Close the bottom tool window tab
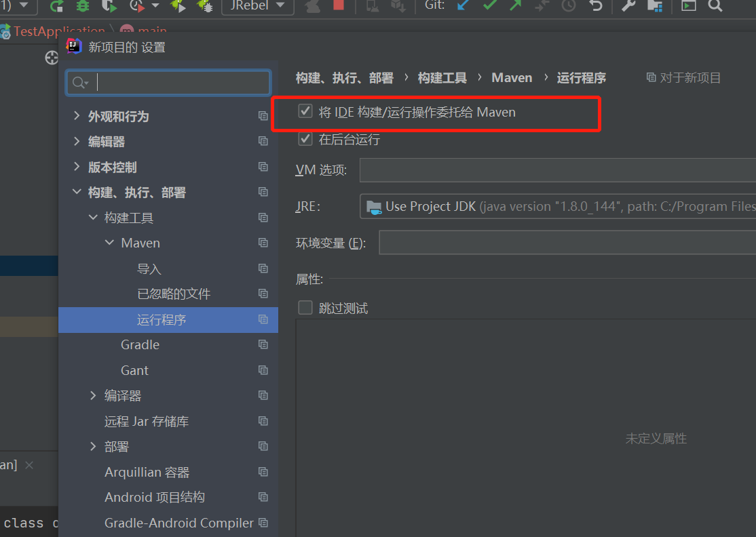The width and height of the screenshot is (756, 537). pos(29,465)
